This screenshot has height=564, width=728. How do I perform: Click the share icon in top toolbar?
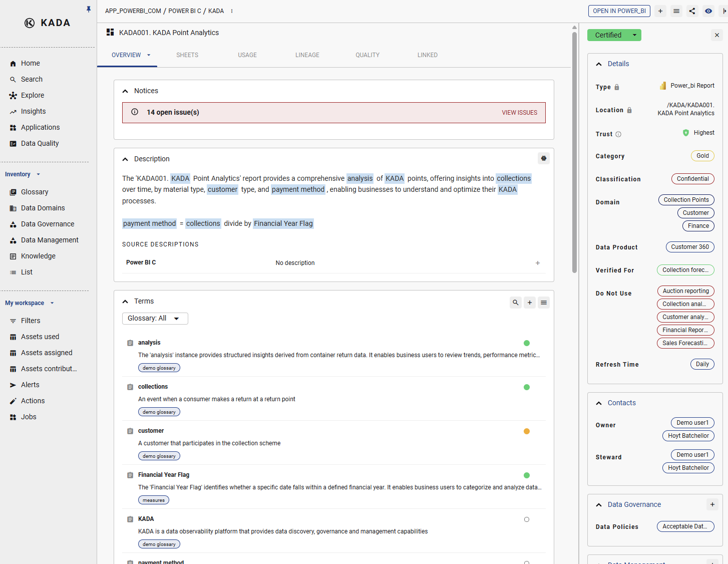pyautogui.click(x=692, y=11)
